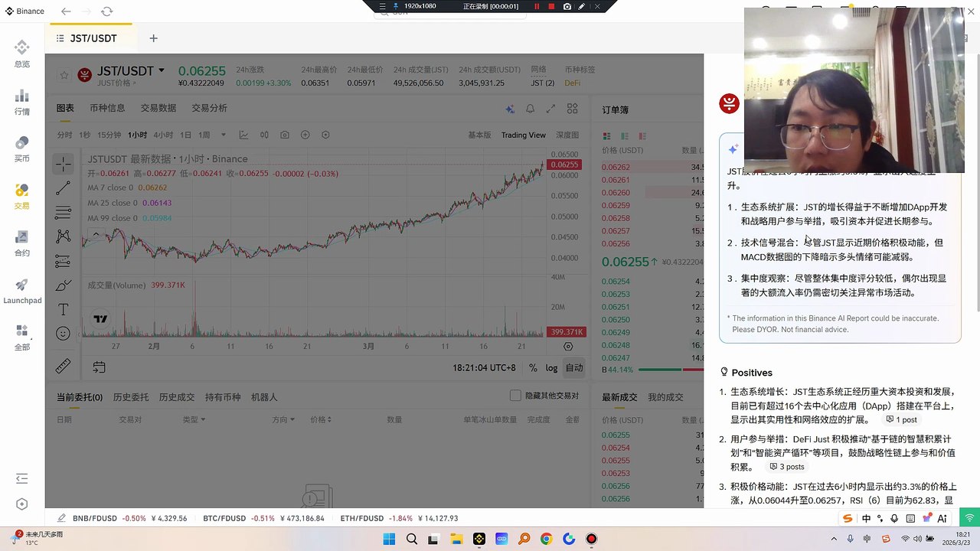Open 我的成交 tab
Viewport: 980px width, 551px height.
pos(665,397)
